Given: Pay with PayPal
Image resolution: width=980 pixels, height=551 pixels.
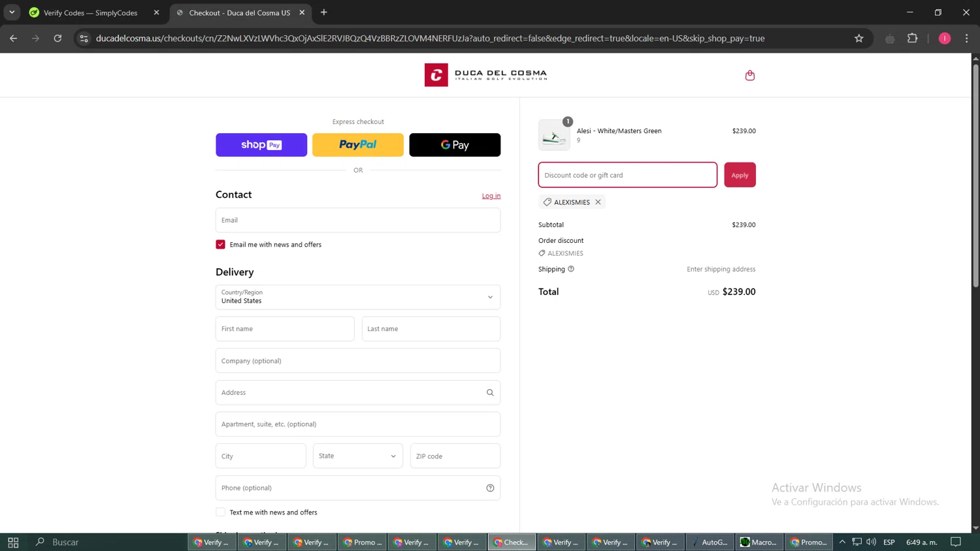Looking at the screenshot, I should click(358, 145).
